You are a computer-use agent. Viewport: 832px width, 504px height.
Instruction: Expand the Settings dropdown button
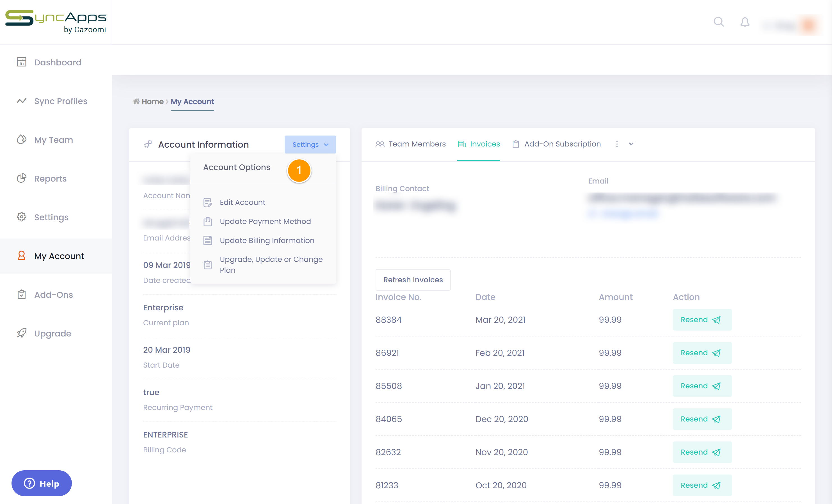coord(310,145)
